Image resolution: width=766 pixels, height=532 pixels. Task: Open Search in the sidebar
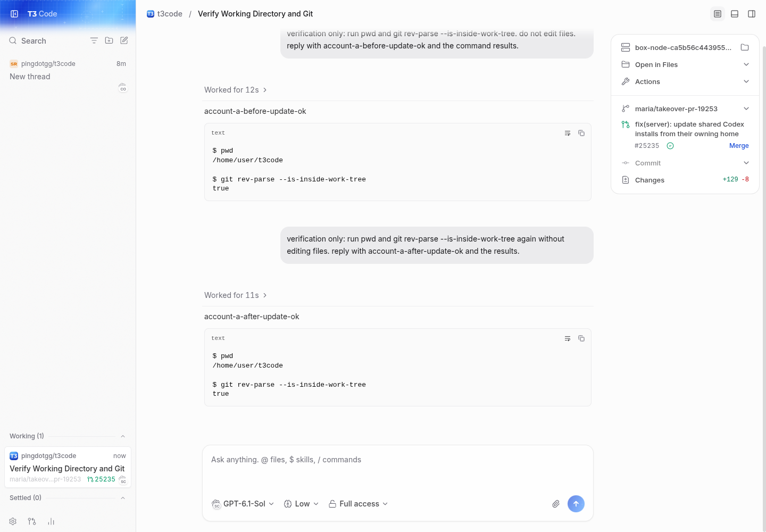34,41
